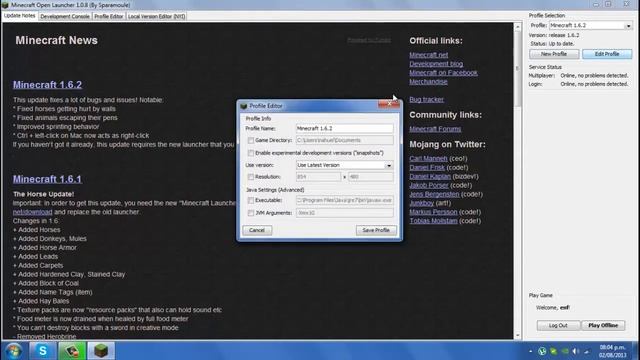Image resolution: width=640 pixels, height=360 pixels.
Task: Click the Profile Editor dialog title icon
Action: click(244, 106)
